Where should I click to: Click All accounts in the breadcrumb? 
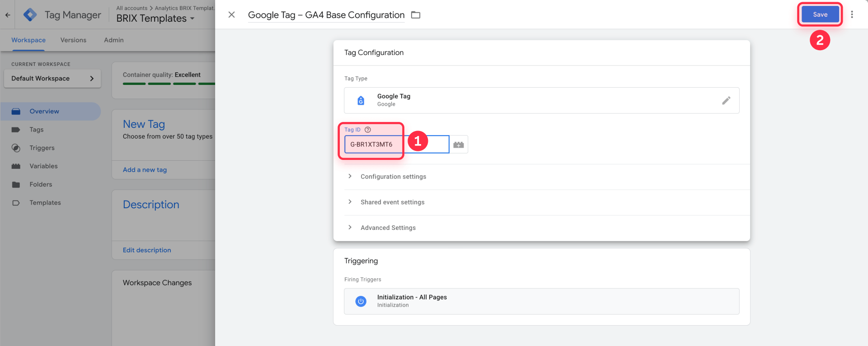tap(132, 8)
